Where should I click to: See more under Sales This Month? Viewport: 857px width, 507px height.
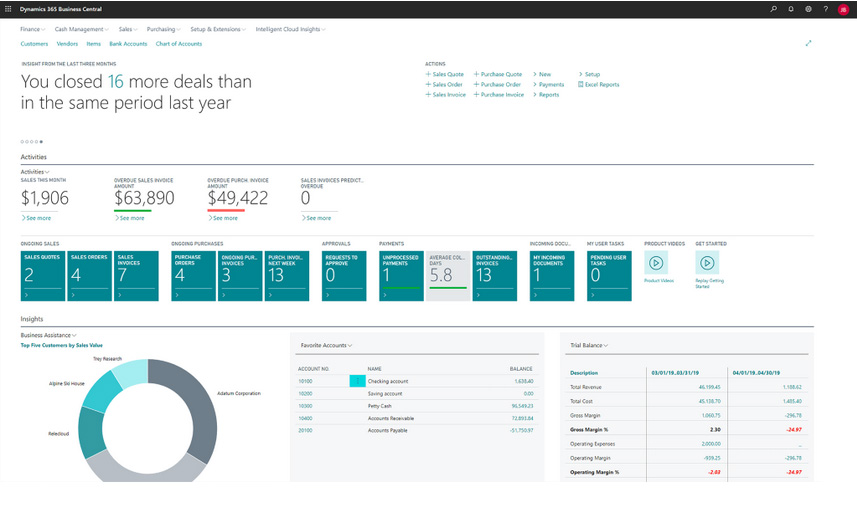(x=36, y=218)
